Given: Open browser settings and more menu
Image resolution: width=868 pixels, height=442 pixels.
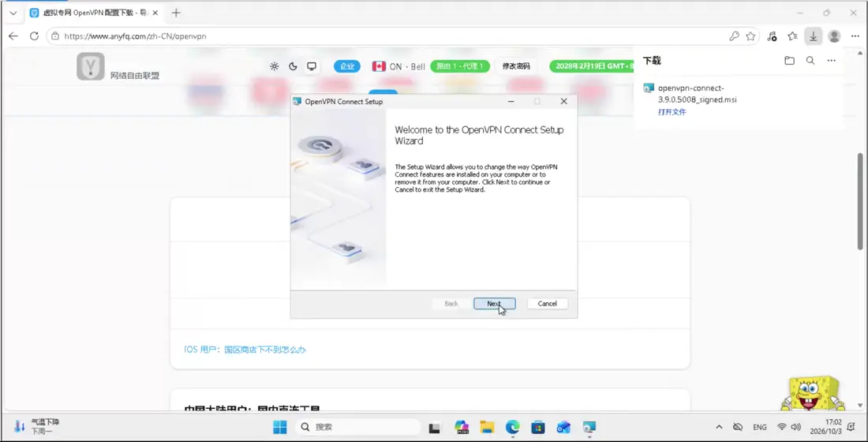Looking at the screenshot, I should click(x=855, y=36).
